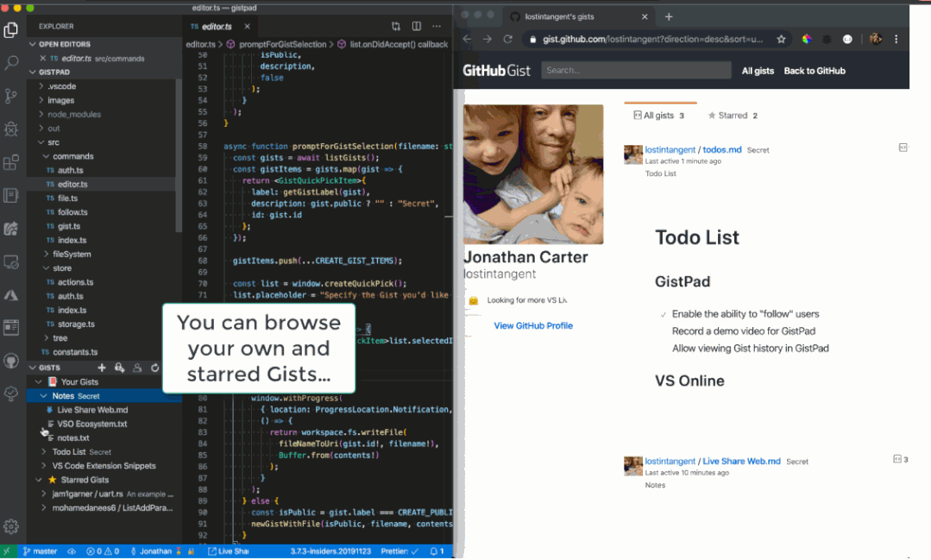Select the editor.ts editor tab

tap(216, 27)
